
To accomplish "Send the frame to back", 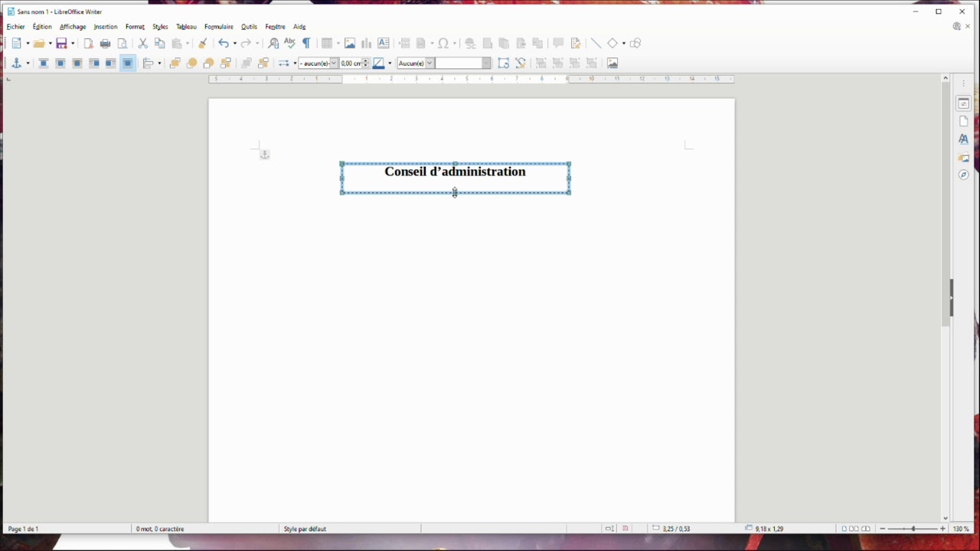I will click(226, 64).
